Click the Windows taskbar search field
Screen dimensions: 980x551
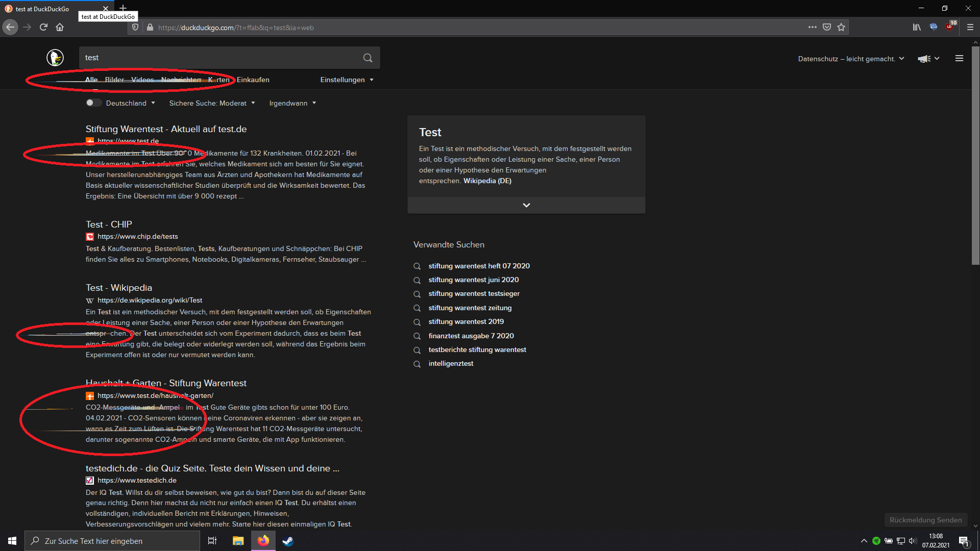[x=112, y=541]
